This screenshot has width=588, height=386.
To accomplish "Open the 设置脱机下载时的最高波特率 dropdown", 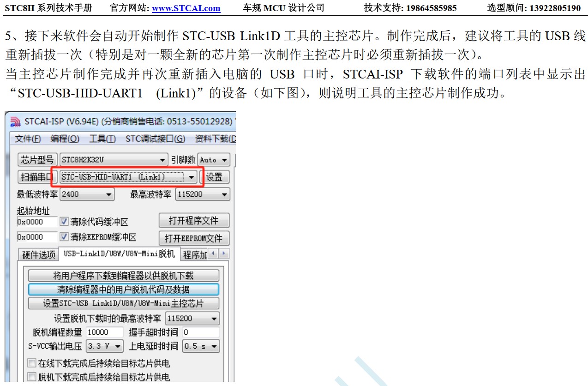I will pos(192,319).
